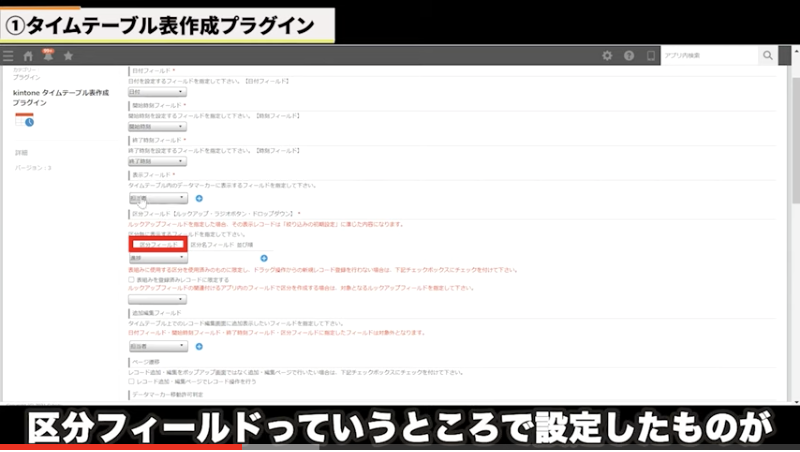Go to the kintone home icon
Screen dimensions: 800x452
(x=29, y=56)
